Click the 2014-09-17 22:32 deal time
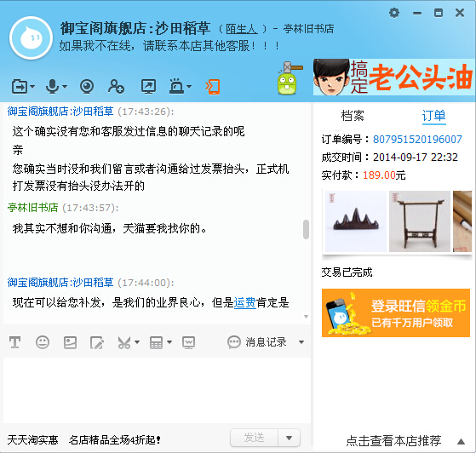The width and height of the screenshot is (476, 453). click(416, 158)
